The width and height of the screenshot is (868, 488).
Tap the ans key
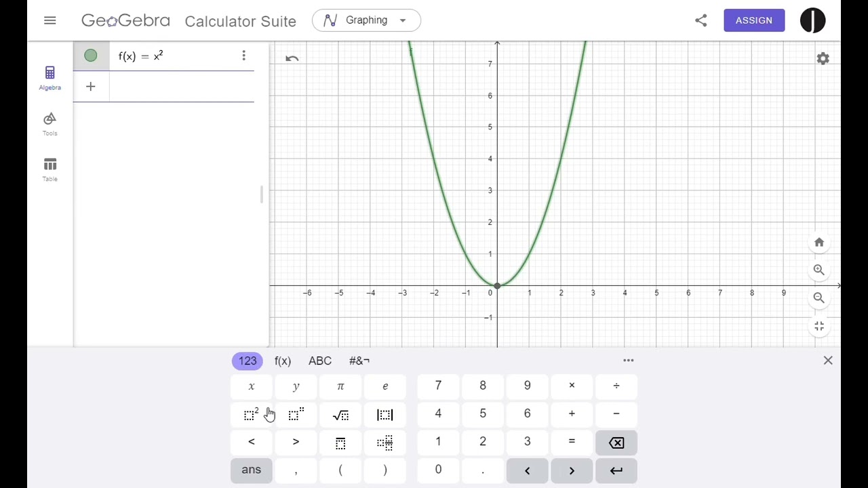(252, 470)
